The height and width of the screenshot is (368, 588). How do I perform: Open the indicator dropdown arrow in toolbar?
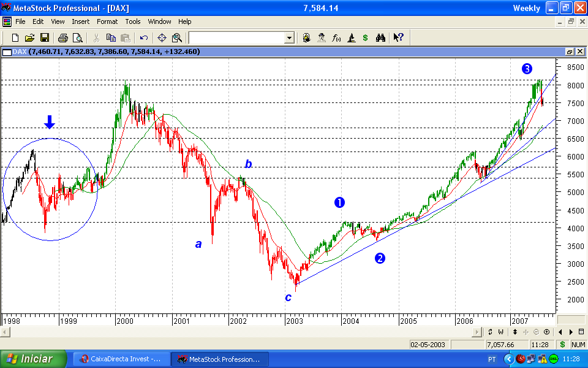pyautogui.click(x=289, y=37)
